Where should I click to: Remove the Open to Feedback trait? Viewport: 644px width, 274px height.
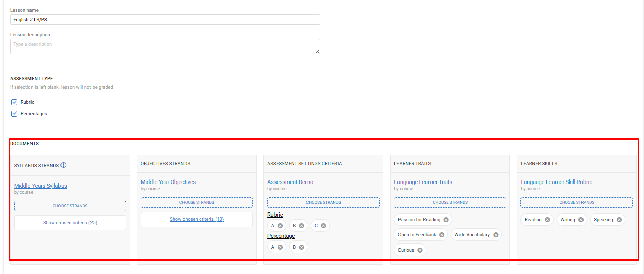442,235
